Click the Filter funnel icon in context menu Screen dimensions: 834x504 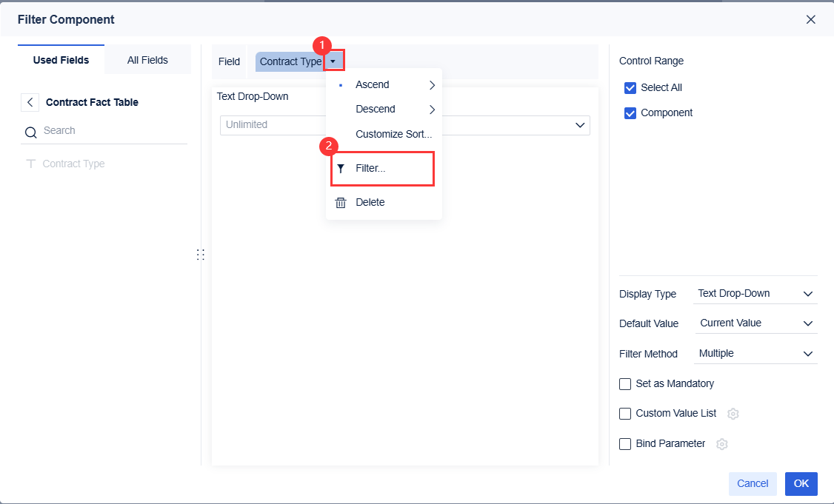click(x=341, y=168)
